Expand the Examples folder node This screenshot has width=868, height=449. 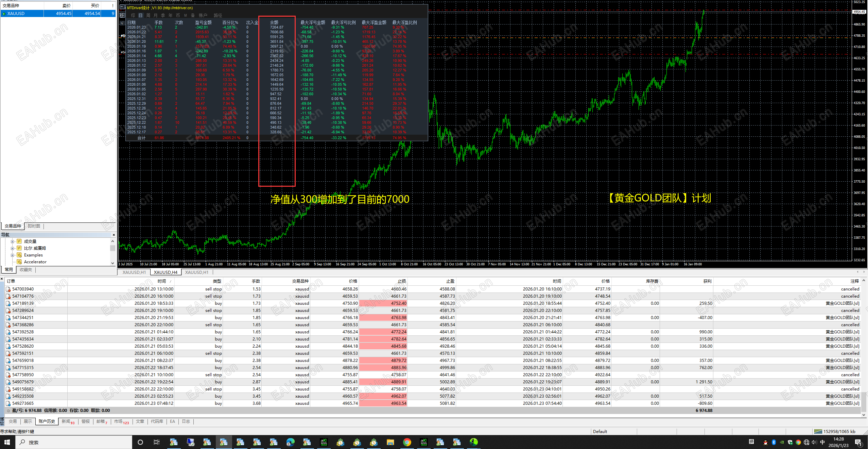12,255
